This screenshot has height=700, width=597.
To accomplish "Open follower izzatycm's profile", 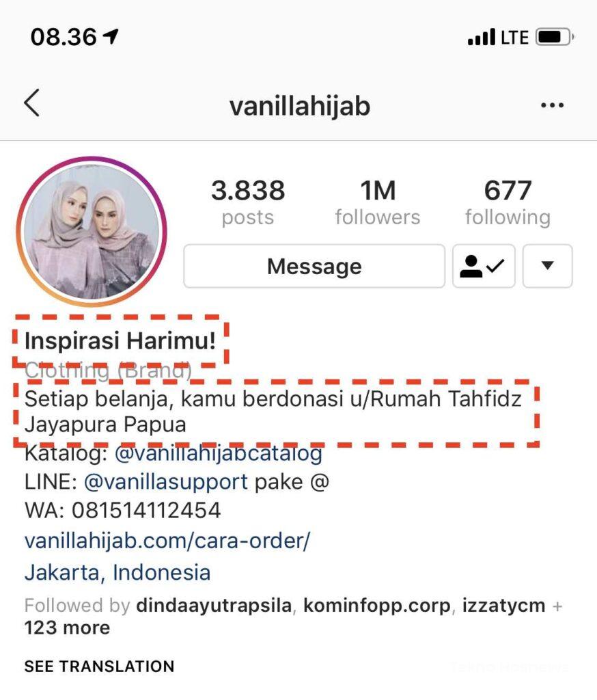I will (x=503, y=606).
